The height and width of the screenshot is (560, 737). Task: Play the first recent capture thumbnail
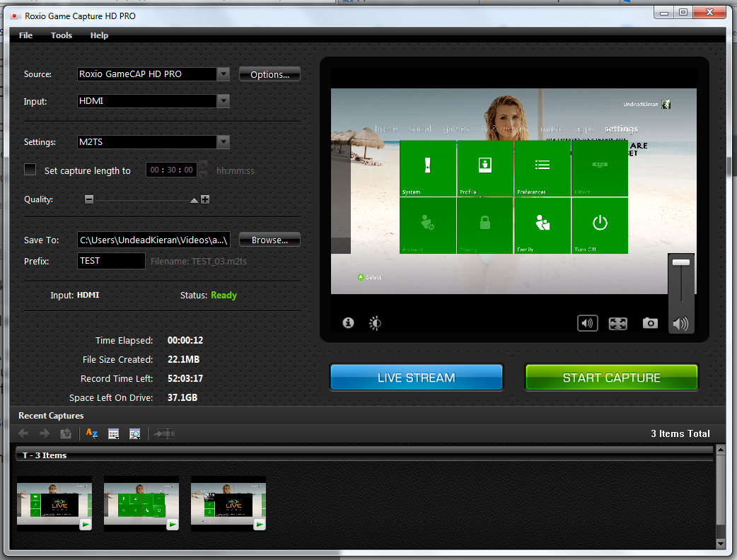(x=85, y=525)
